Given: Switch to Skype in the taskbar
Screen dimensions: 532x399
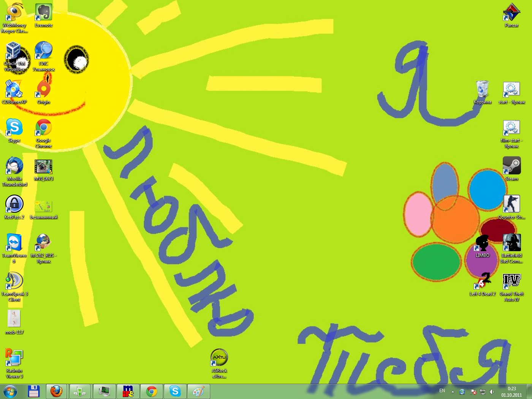Looking at the screenshot, I should tap(174, 391).
